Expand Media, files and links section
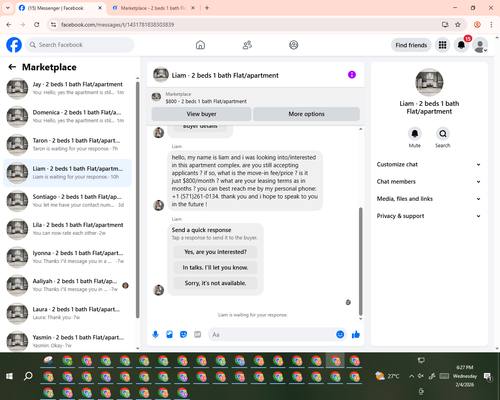Screen dimensions: 500x400 429,199
